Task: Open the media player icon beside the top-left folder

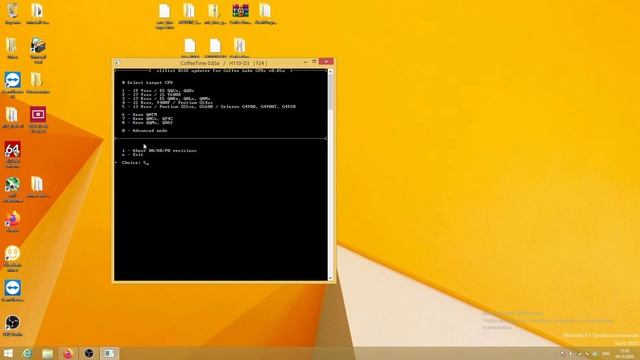Action: 38,46
